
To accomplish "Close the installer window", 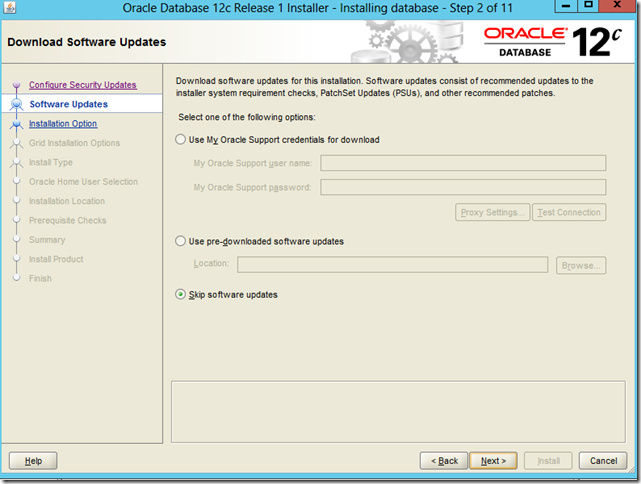I will pyautogui.click(x=617, y=6).
